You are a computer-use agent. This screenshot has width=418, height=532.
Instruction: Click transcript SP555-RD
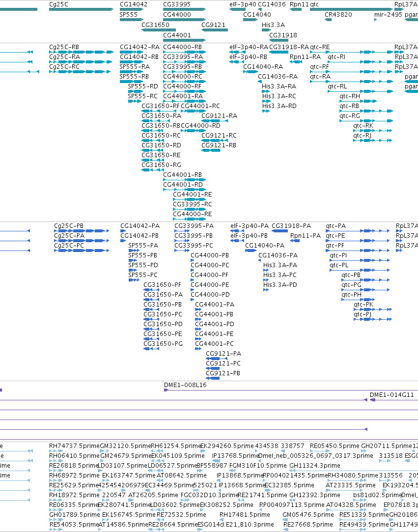(x=143, y=86)
